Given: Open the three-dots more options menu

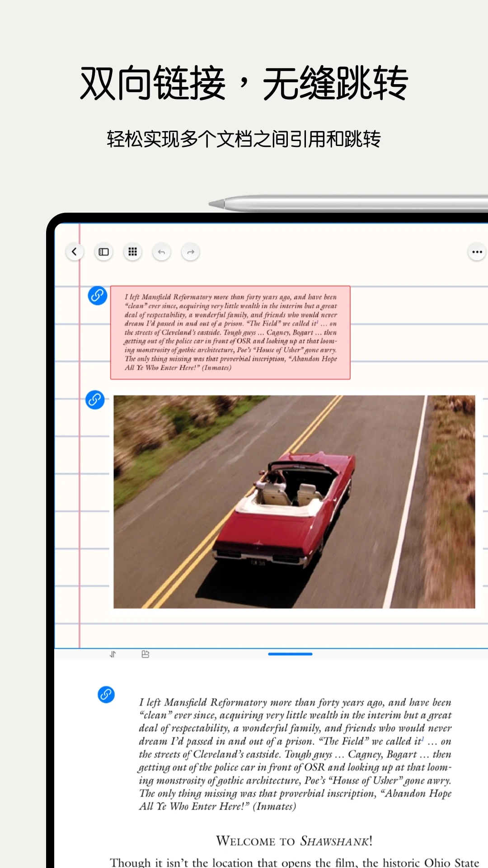Looking at the screenshot, I should 477,252.
